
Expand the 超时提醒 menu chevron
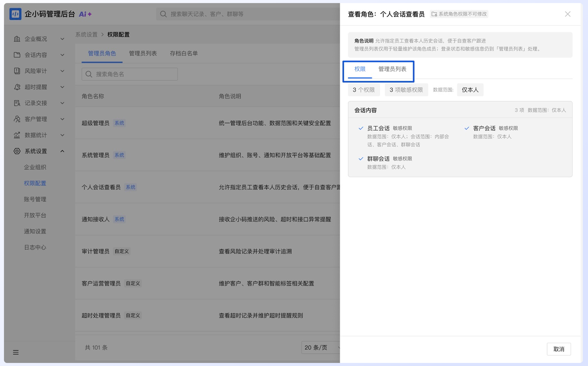(x=62, y=87)
